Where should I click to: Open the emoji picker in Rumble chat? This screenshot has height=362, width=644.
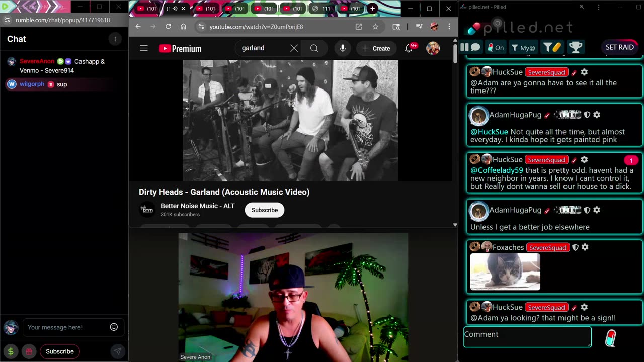pyautogui.click(x=114, y=327)
